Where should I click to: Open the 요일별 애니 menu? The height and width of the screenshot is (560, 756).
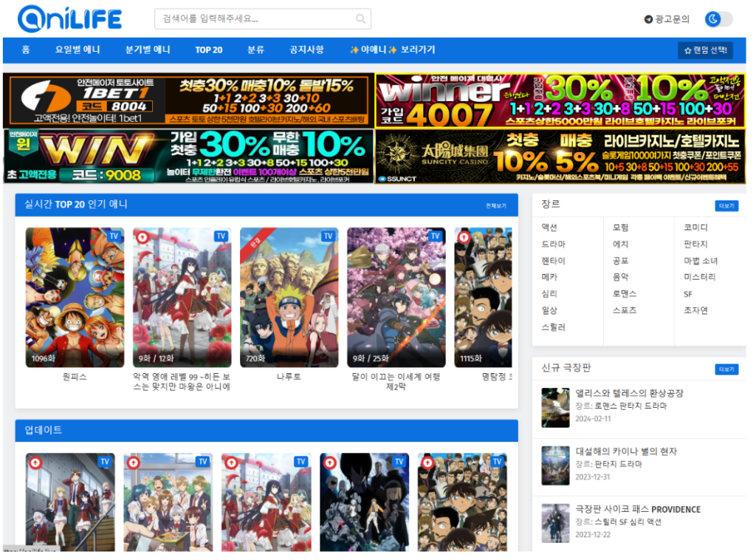coord(78,50)
